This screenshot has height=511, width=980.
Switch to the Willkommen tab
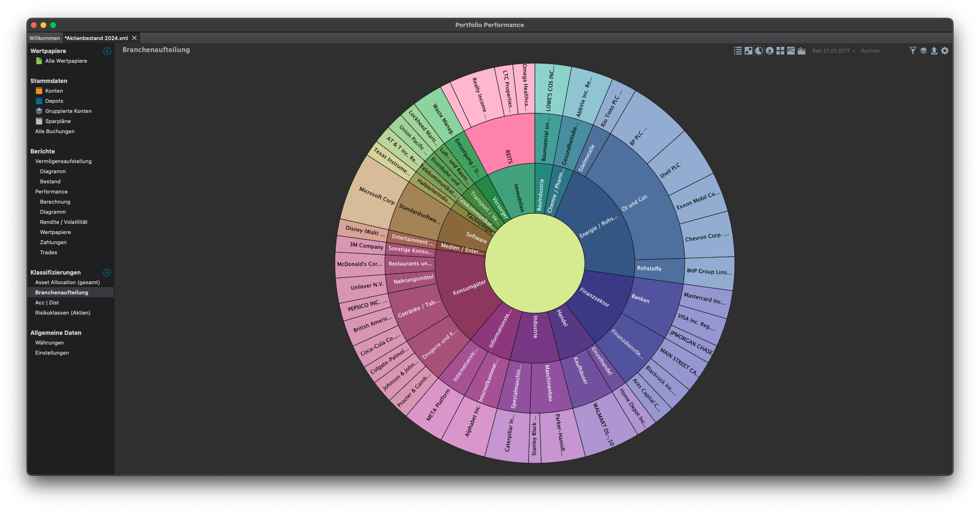[x=44, y=38]
